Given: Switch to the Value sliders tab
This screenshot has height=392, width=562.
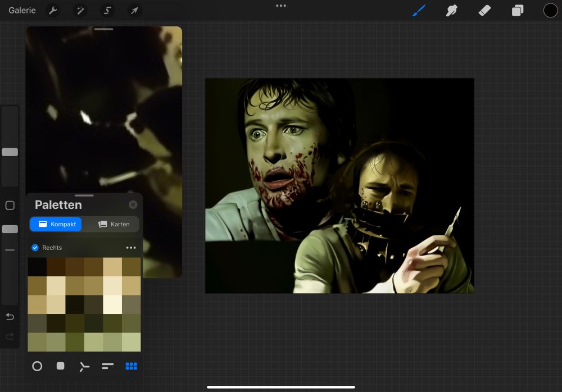Looking at the screenshot, I should tap(107, 366).
